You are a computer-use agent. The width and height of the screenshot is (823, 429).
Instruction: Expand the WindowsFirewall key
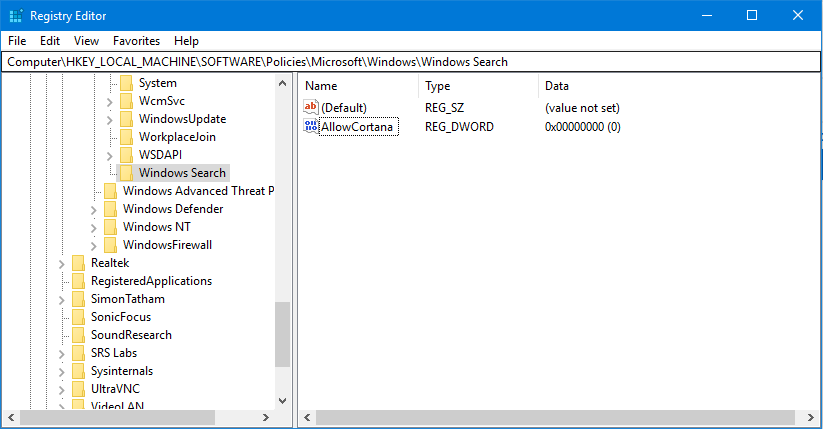93,246
